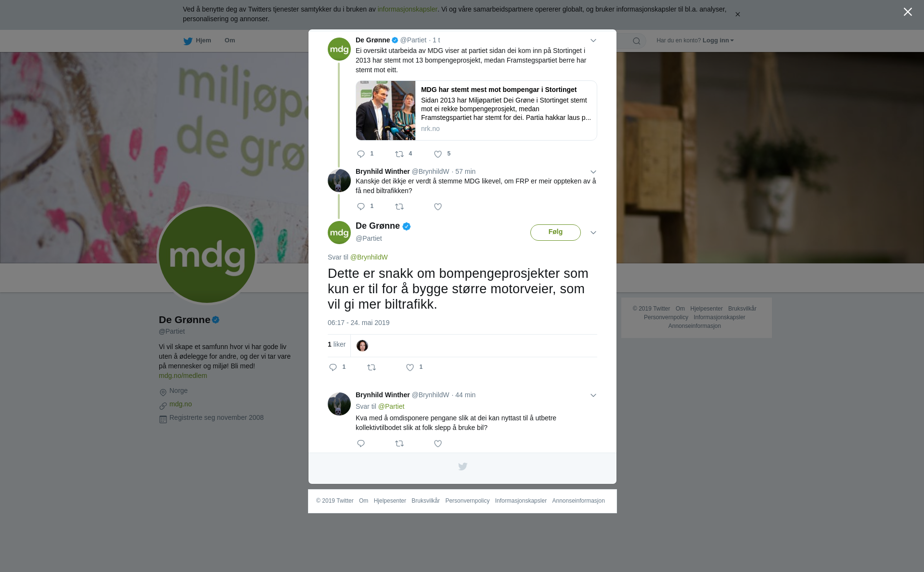Open the nrk.no article preview card
The height and width of the screenshot is (572, 924).
[476, 110]
